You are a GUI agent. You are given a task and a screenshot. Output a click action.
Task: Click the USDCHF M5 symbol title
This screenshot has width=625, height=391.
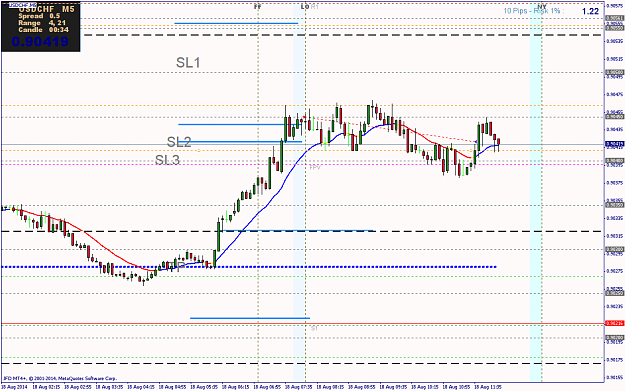(x=46, y=9)
